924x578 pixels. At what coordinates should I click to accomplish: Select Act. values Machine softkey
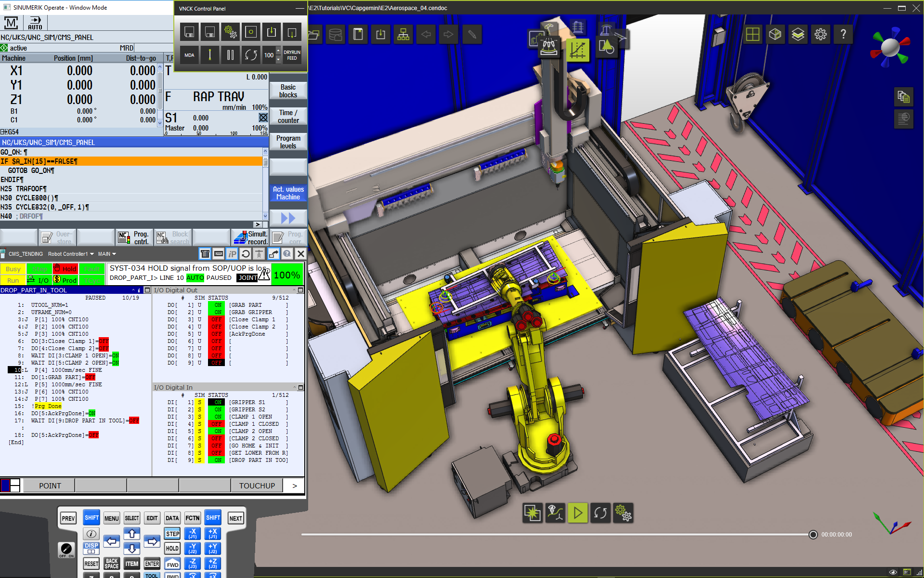(x=288, y=193)
